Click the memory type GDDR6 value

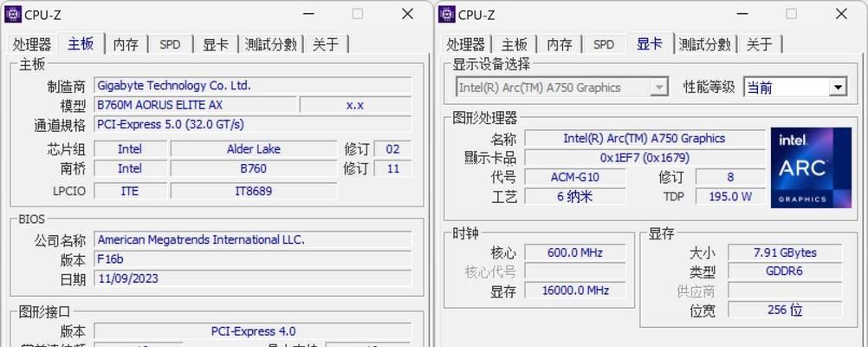click(x=785, y=271)
